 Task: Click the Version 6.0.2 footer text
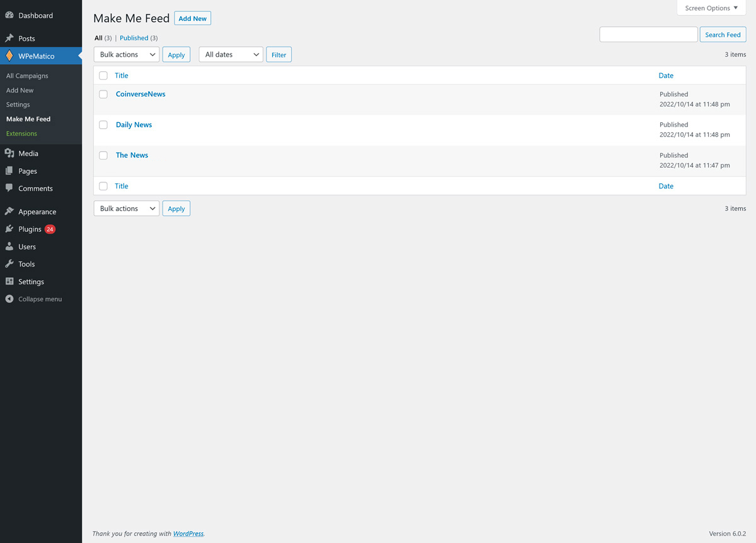(728, 534)
